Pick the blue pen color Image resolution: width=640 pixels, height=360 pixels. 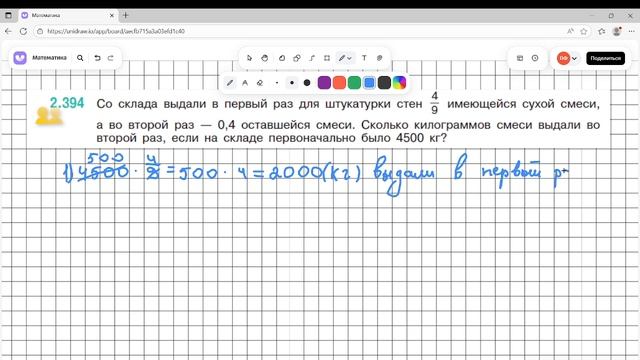(x=369, y=83)
